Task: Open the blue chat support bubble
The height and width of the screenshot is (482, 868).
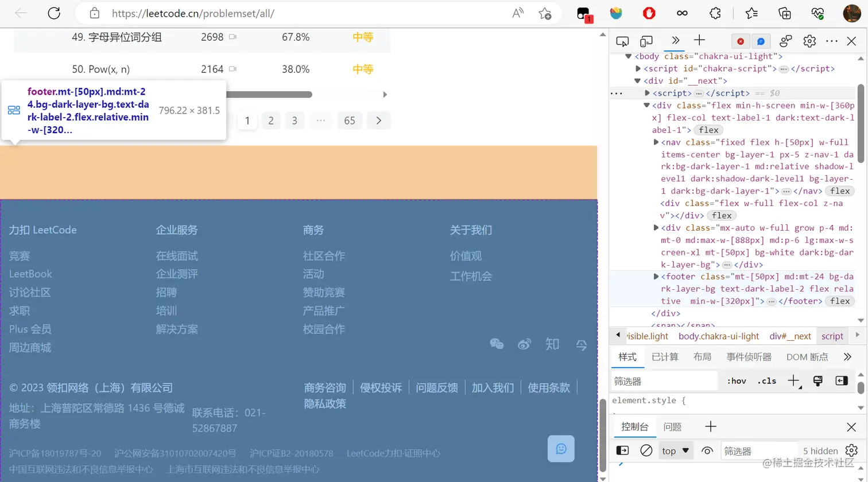Action: pyautogui.click(x=561, y=449)
